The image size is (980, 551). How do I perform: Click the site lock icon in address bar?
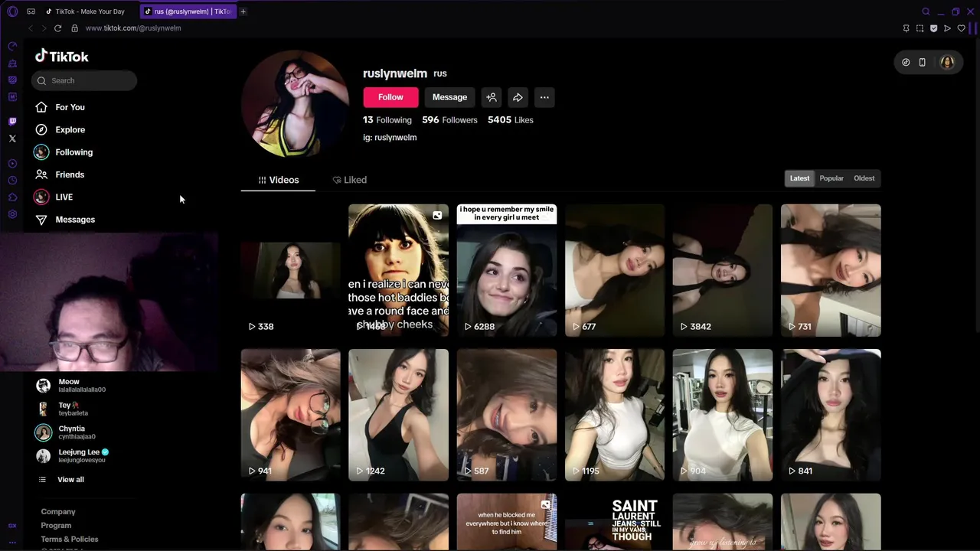pos(75,28)
